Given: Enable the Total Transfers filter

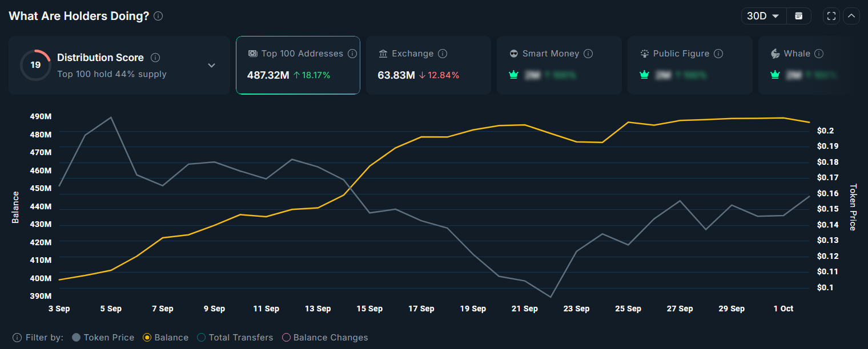Looking at the screenshot, I should [201, 338].
